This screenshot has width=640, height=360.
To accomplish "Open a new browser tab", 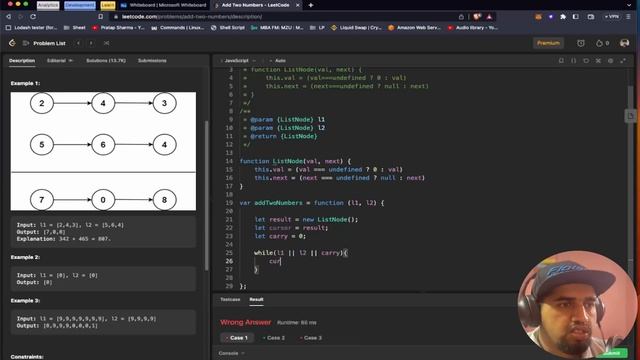I will point(311,5).
